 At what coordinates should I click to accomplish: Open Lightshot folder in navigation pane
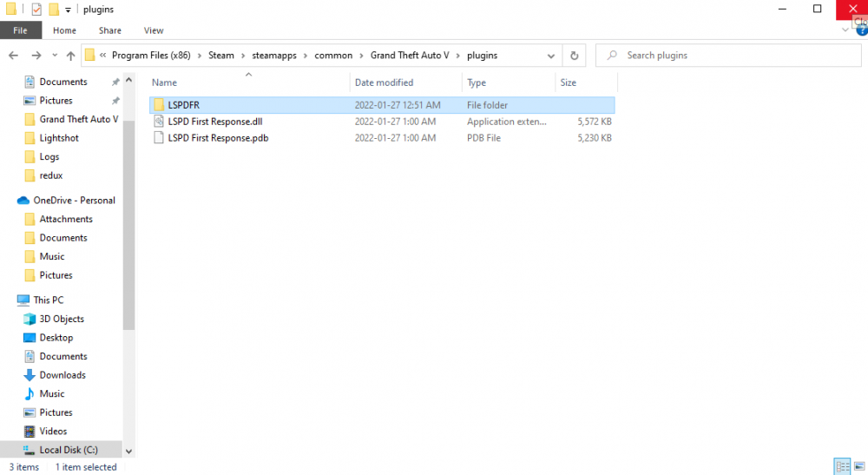coord(59,138)
